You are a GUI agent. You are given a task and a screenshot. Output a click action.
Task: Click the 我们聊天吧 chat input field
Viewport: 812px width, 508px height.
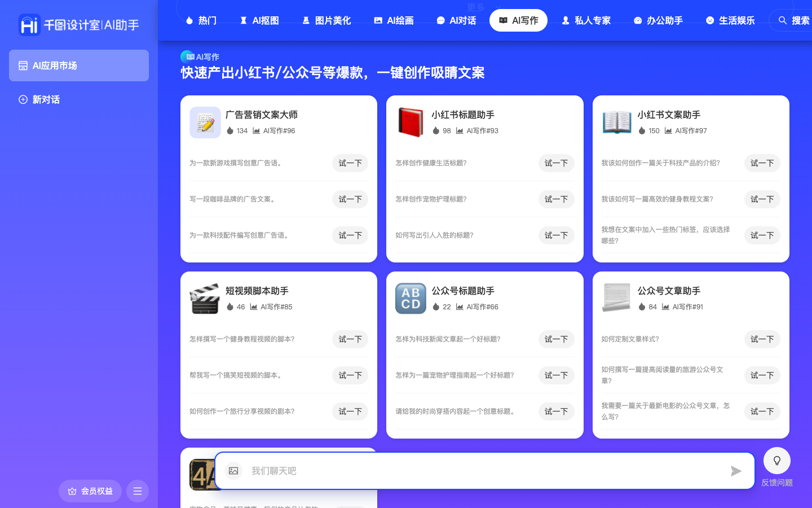[x=484, y=470]
